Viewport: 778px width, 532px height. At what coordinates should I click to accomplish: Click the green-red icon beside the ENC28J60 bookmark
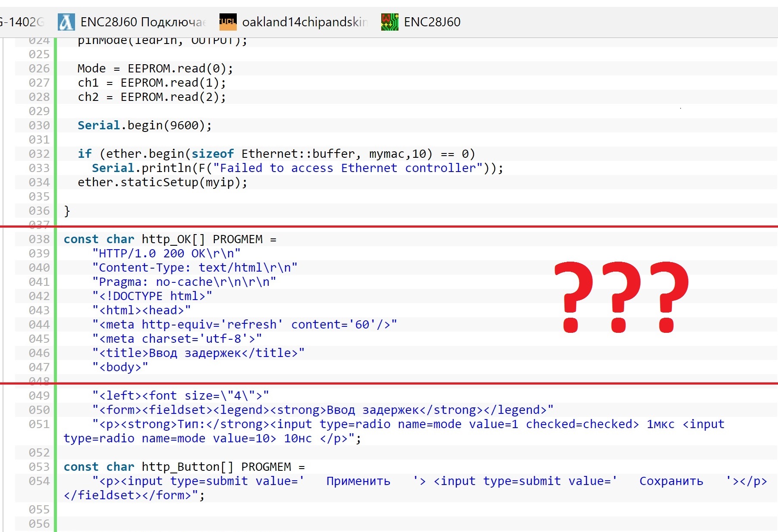(x=389, y=22)
